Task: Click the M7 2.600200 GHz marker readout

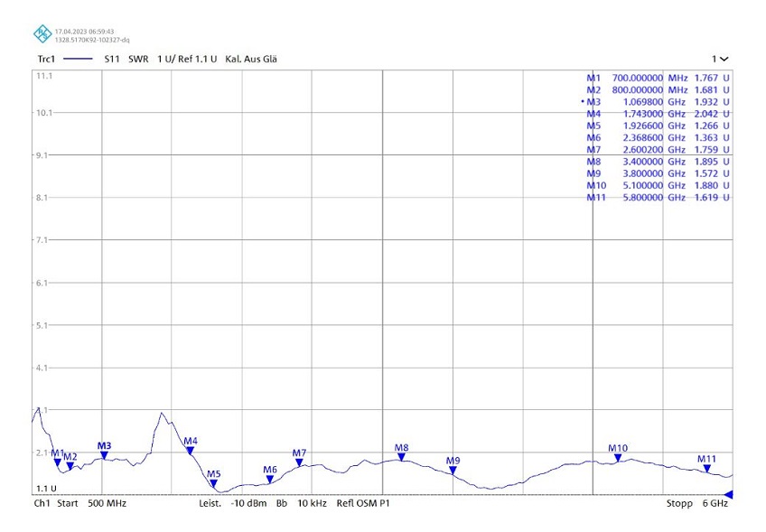Action: tap(658, 150)
